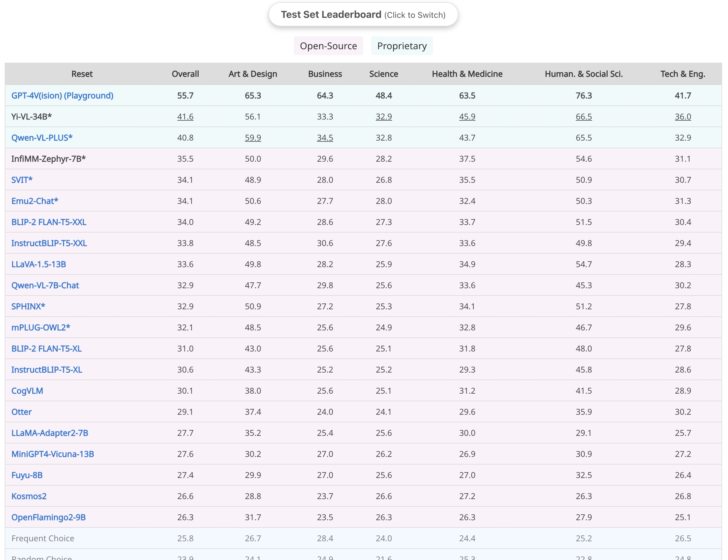
Task: Sort by Health & Medicine column
Action: [467, 74]
